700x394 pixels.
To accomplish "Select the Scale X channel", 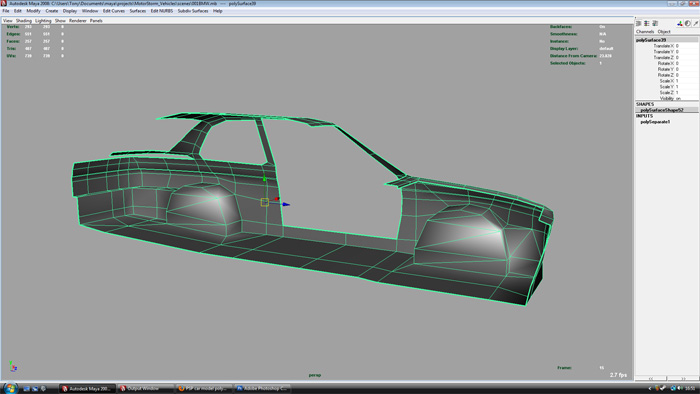I will tap(667, 81).
